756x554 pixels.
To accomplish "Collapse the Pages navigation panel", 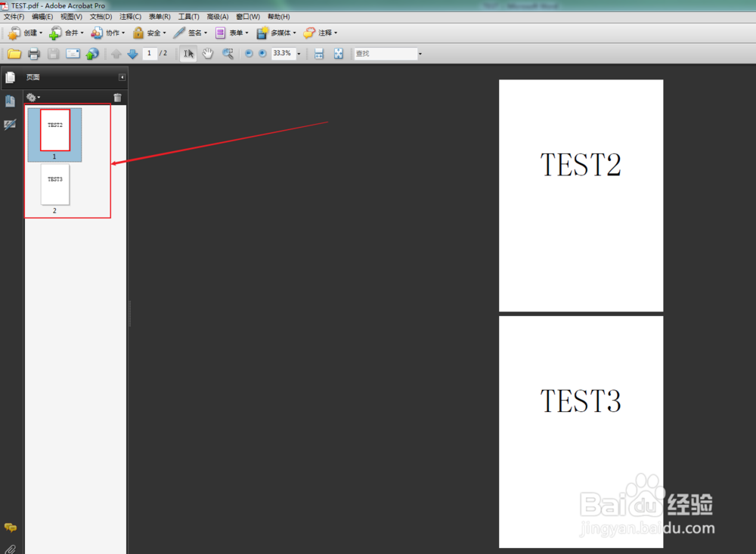I will coord(122,77).
